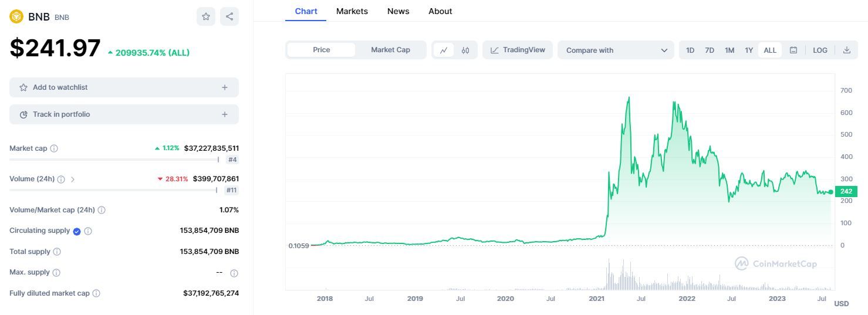The height and width of the screenshot is (315, 868).
Task: Click the green 242 current price marker
Action: pyautogui.click(x=846, y=192)
